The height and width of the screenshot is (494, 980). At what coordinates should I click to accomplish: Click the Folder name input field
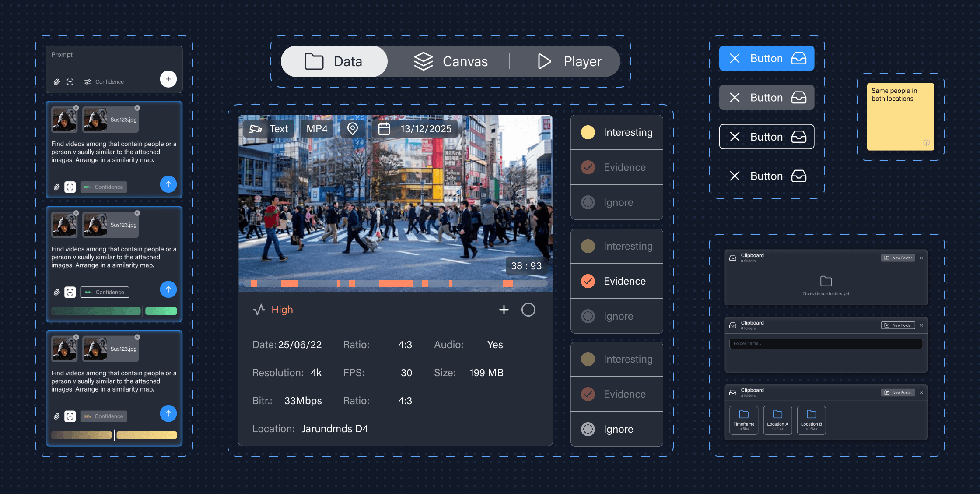tap(826, 343)
